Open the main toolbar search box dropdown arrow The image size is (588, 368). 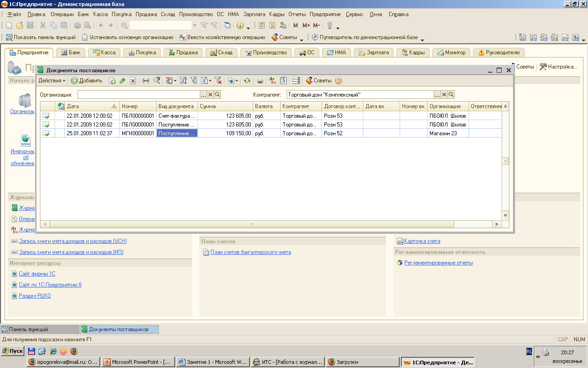pyautogui.click(x=195, y=25)
